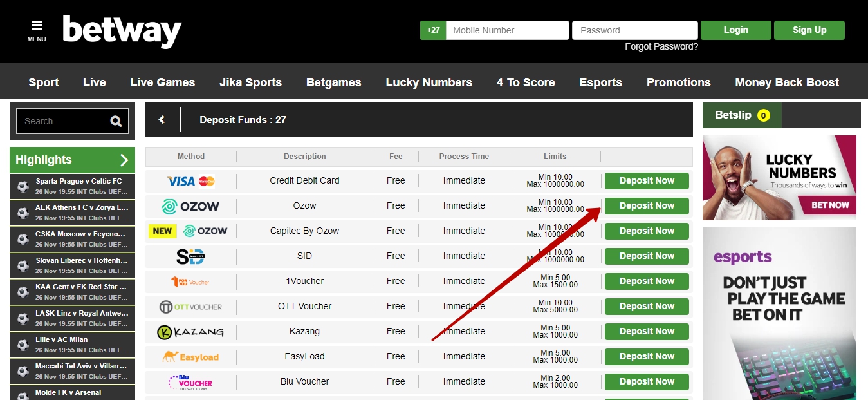Open Lucky Numbers menu item

[429, 82]
